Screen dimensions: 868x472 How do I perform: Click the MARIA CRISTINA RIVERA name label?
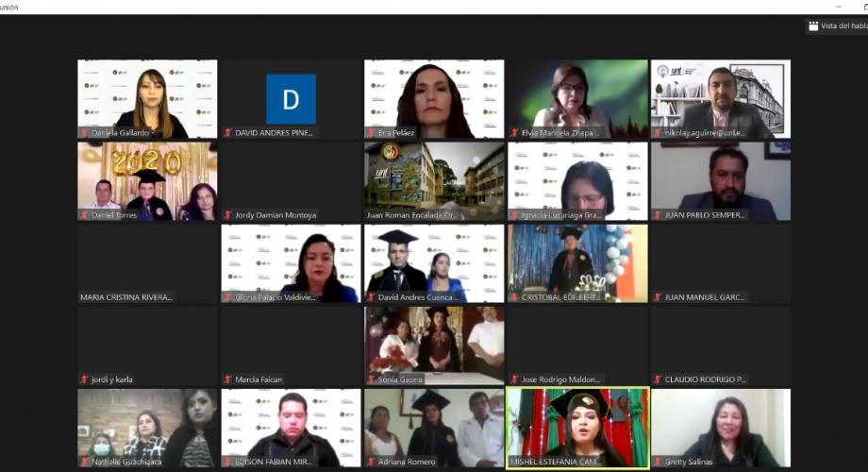pos(126,297)
